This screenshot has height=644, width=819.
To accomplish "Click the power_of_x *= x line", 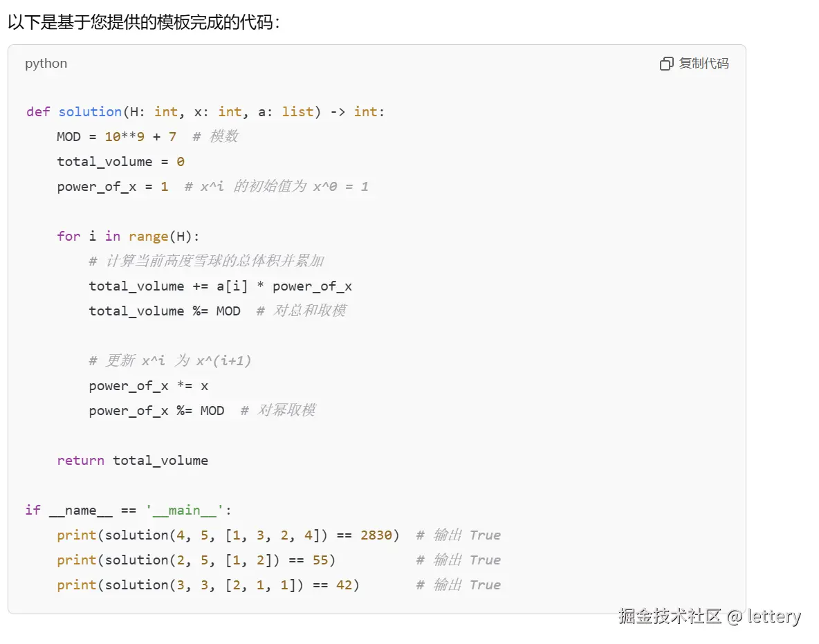I will [149, 387].
